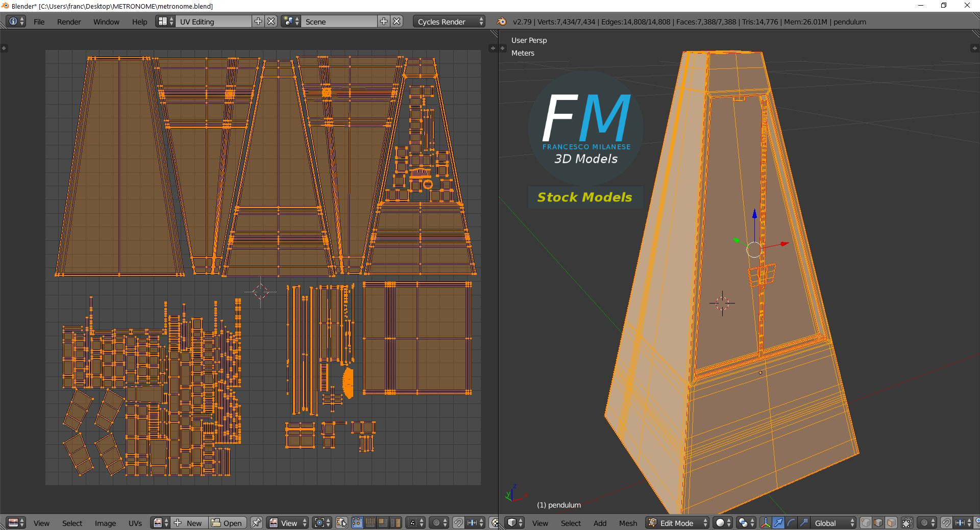Screen dimensions: 980x530
Task: Toggle the 3D manipulator widget
Action: coord(766,523)
